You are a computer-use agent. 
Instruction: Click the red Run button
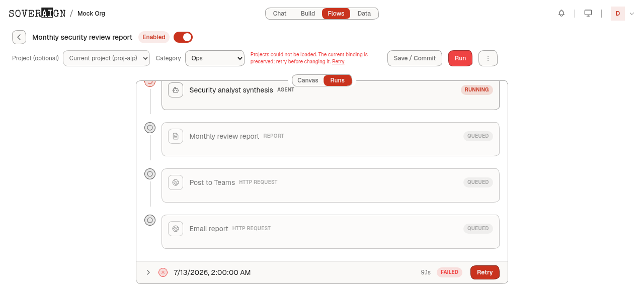tap(460, 58)
